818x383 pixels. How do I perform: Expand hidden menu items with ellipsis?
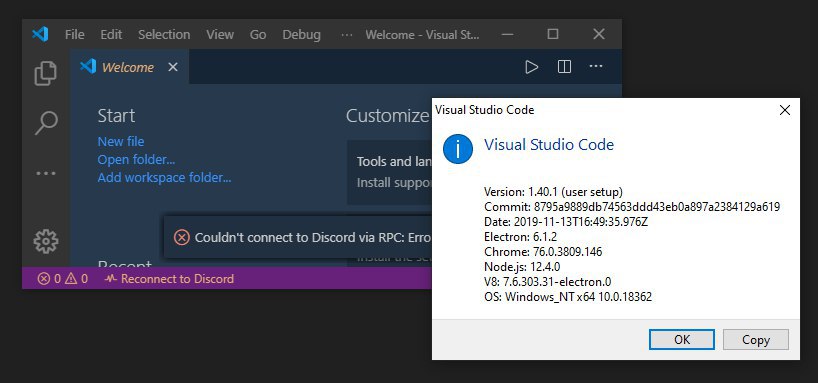(x=346, y=35)
